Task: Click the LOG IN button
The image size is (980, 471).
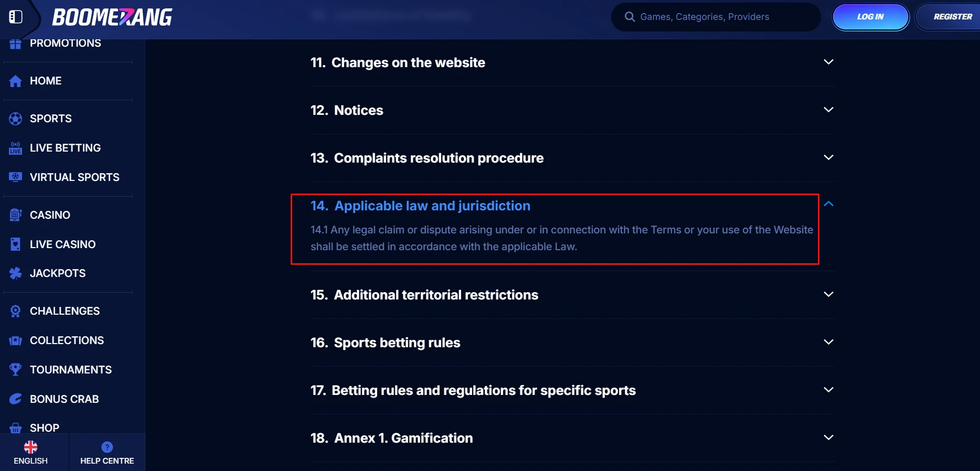Action: [x=870, y=17]
